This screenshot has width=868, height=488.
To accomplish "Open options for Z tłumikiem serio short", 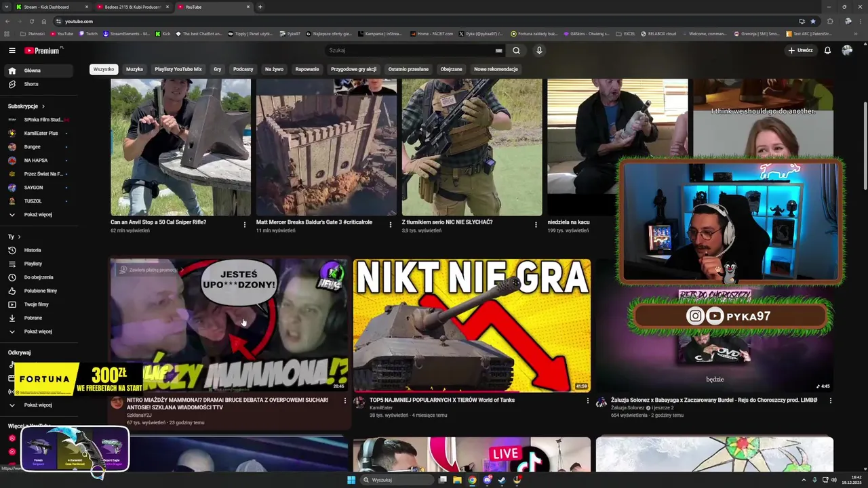I will pos(536,224).
